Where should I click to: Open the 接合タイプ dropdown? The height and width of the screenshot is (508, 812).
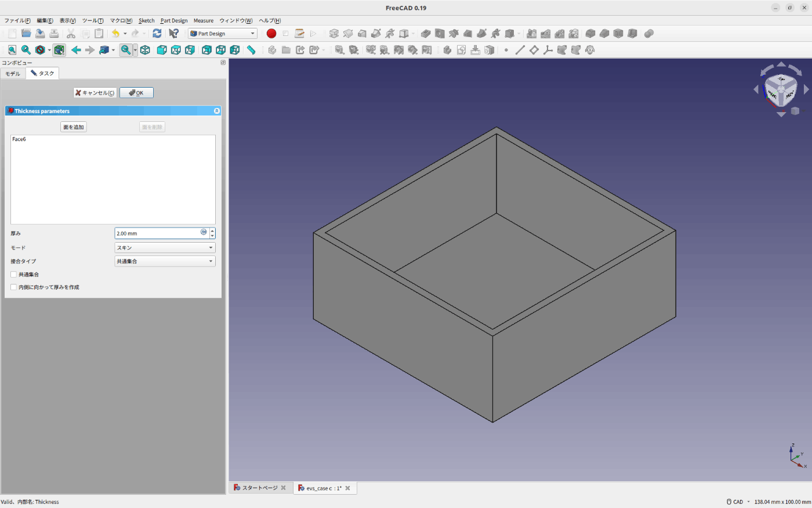(x=165, y=262)
